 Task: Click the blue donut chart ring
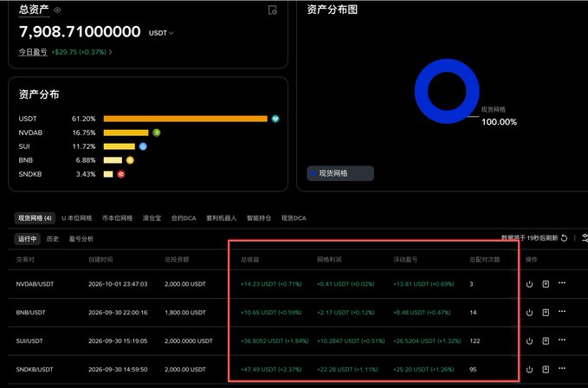pos(423,91)
